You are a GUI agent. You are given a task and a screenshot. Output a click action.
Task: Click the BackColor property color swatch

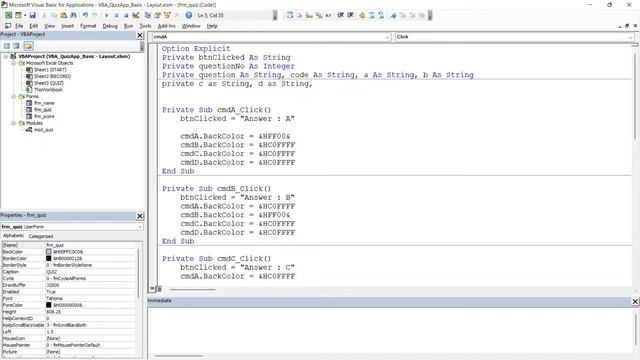pyautogui.click(x=49, y=252)
